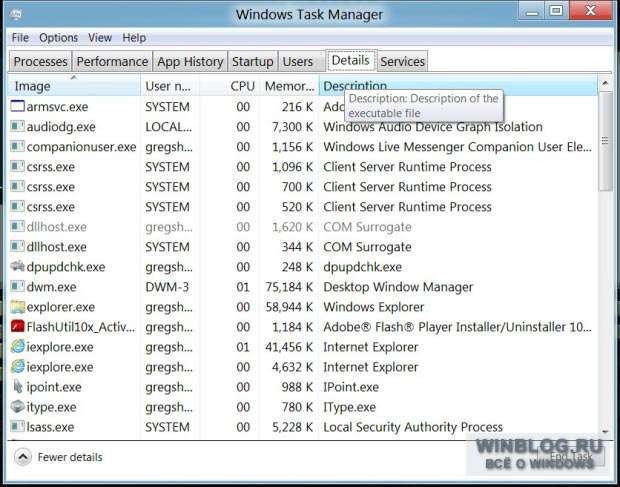Viewport: 620px width, 487px height.
Task: Select the dpupdchk.exe name text
Action: (x=66, y=267)
